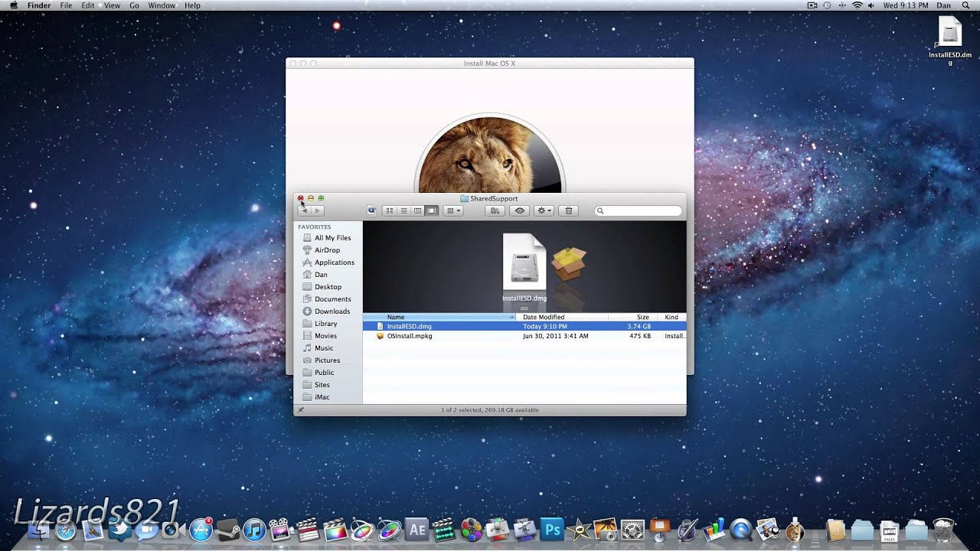Open the Action gear menu

pos(544,210)
